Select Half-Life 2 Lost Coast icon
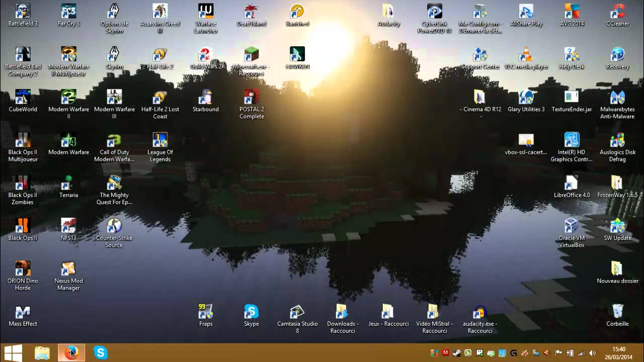Image resolution: width=644 pixels, height=362 pixels. coord(160,97)
